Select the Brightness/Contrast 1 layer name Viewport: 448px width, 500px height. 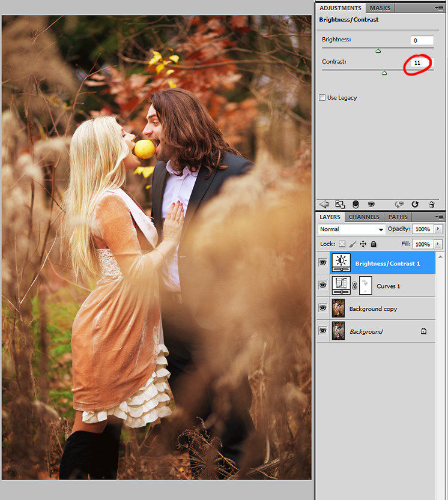(x=387, y=264)
